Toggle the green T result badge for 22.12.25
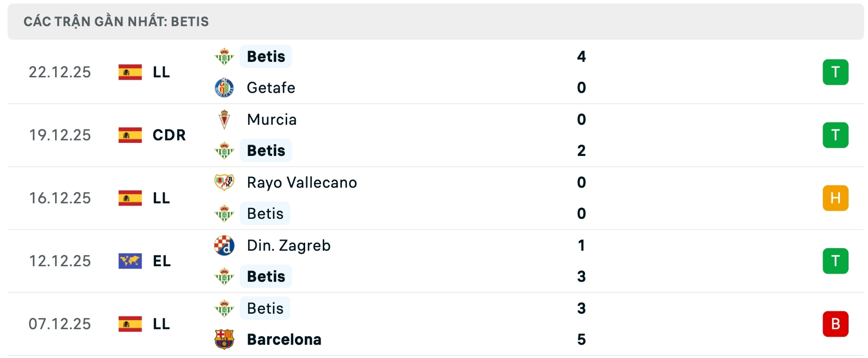Viewport: 868px width, 358px height. [x=836, y=72]
